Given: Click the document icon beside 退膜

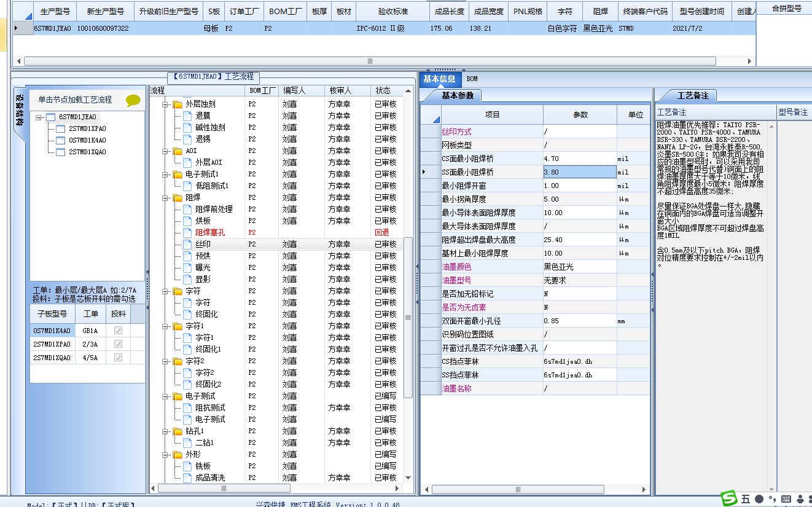Looking at the screenshot, I should pos(187,116).
